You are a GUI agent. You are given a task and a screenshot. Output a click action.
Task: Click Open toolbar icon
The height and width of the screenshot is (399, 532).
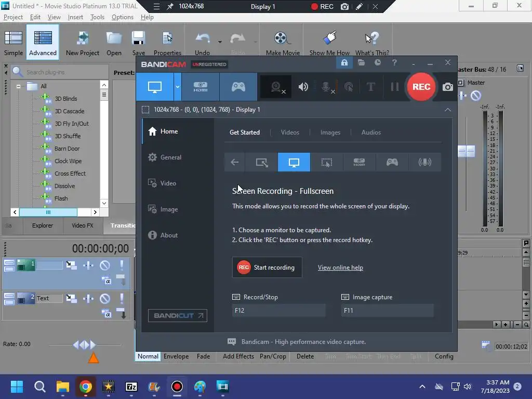[x=114, y=43]
